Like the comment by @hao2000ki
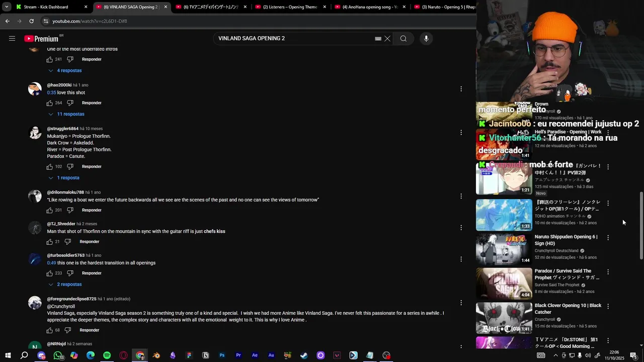Image resolution: width=644 pixels, height=362 pixels. click(x=50, y=103)
